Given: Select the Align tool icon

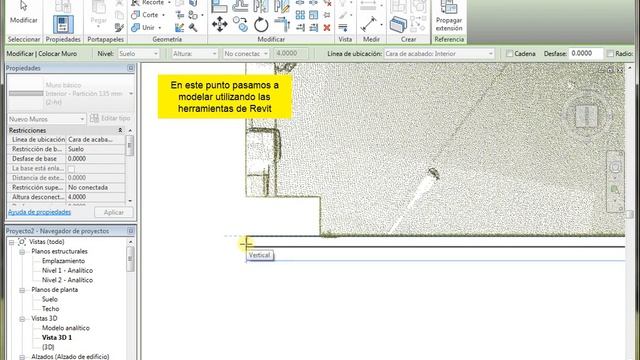Looking at the screenshot, I should tap(220, 5).
